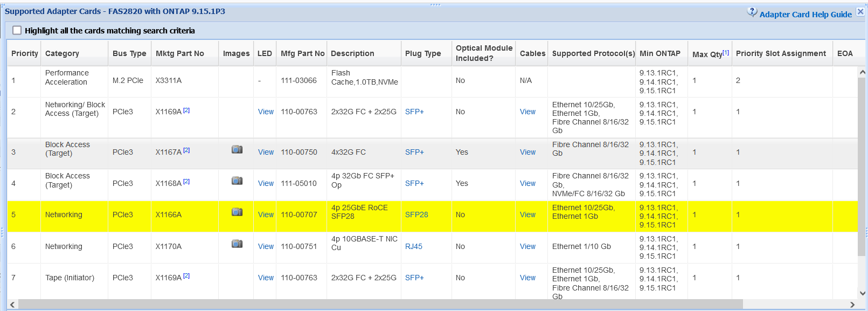Sort table by Priority column header

tap(24, 53)
